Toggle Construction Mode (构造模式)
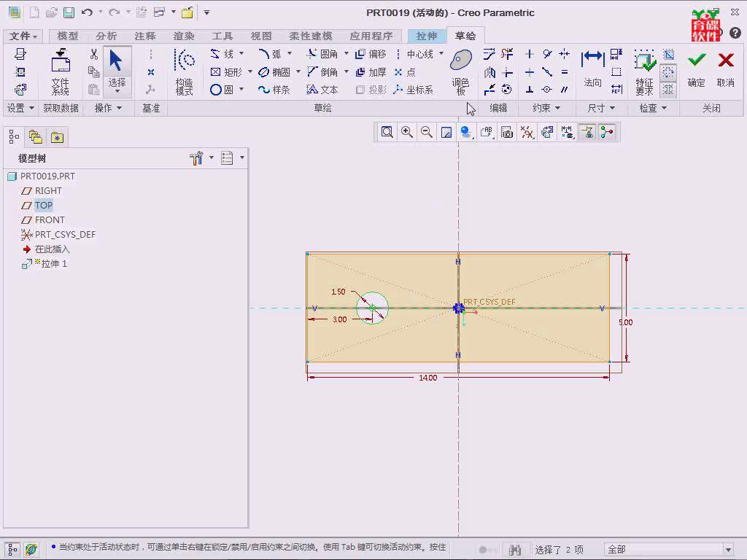Screen dimensions: 747x560 (x=185, y=72)
